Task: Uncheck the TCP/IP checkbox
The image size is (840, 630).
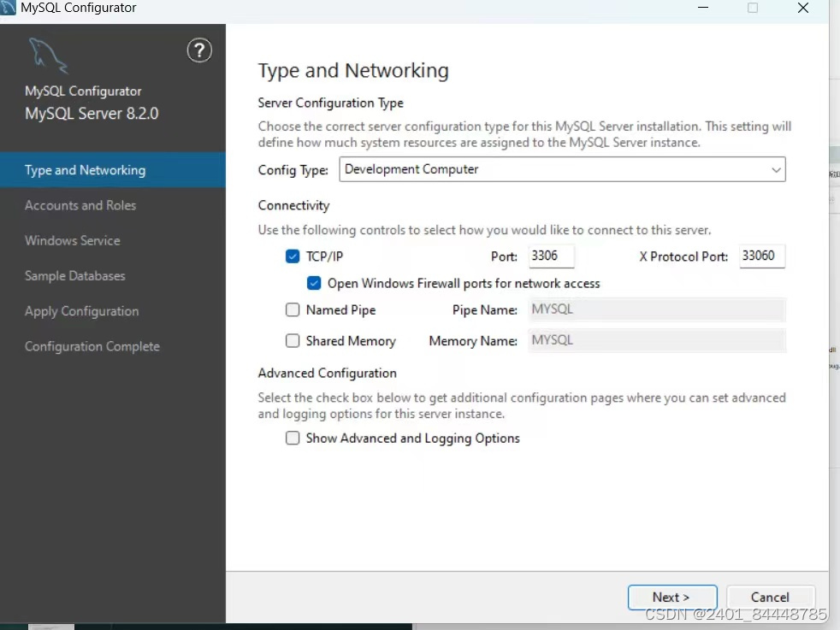Action: (x=293, y=256)
